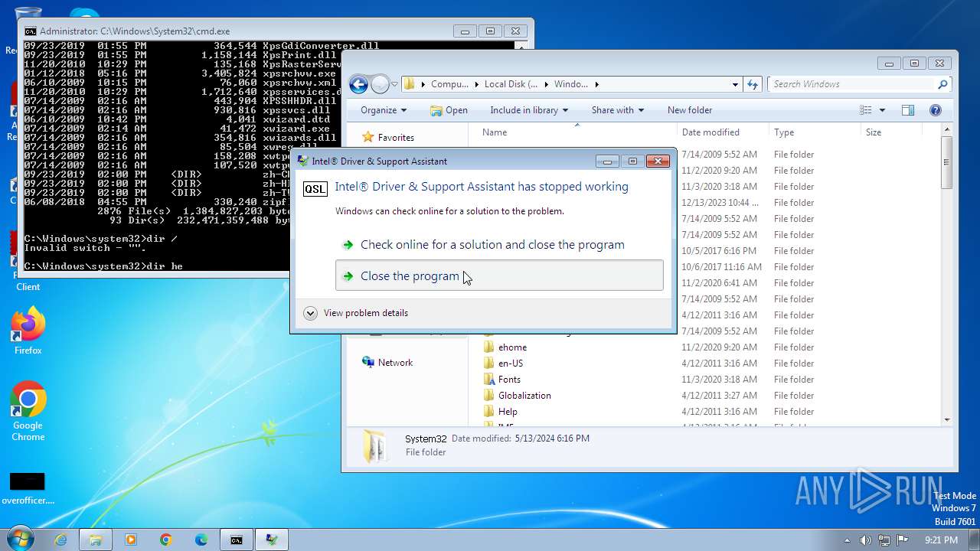Open the recent pages dropdown beside Forward
The height and width of the screenshot is (551, 980).
coord(394,84)
